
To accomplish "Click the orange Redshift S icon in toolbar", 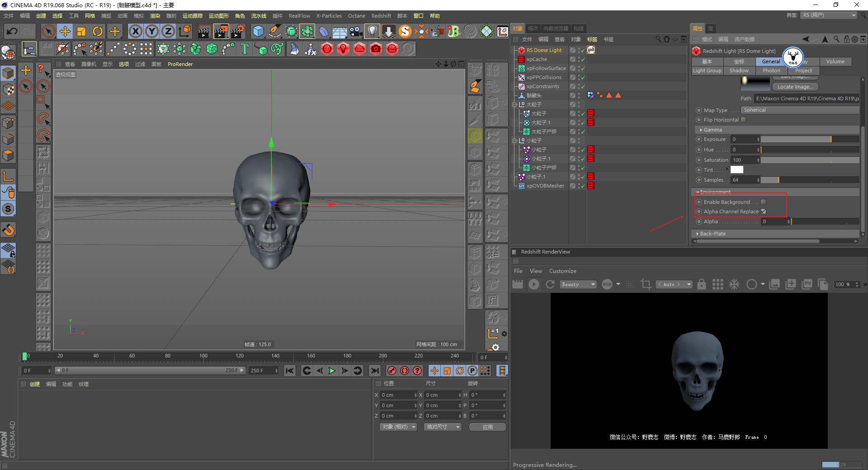I will pyautogui.click(x=405, y=32).
